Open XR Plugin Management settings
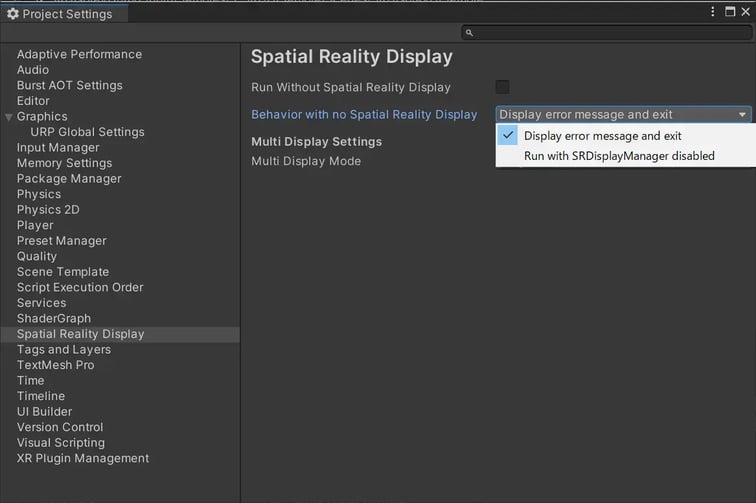 click(83, 458)
